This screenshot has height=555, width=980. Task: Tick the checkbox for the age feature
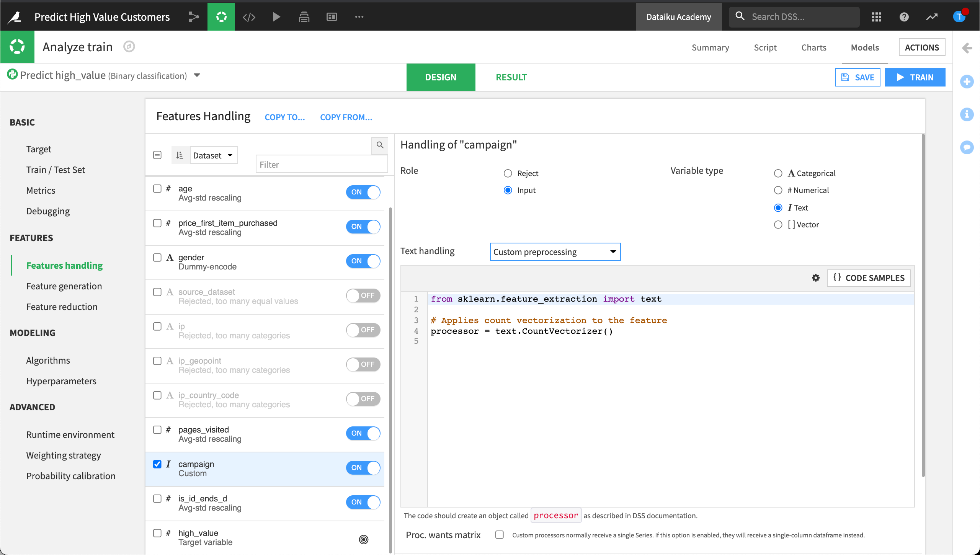click(x=157, y=189)
